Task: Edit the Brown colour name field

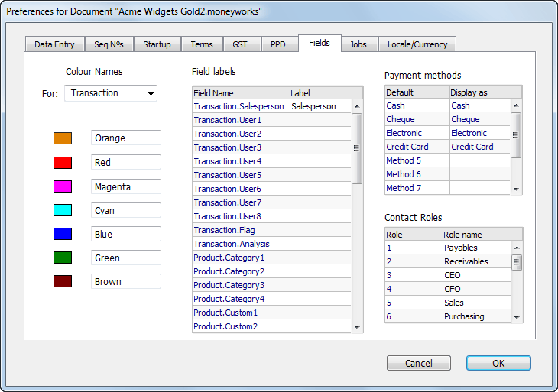Action: [x=126, y=281]
